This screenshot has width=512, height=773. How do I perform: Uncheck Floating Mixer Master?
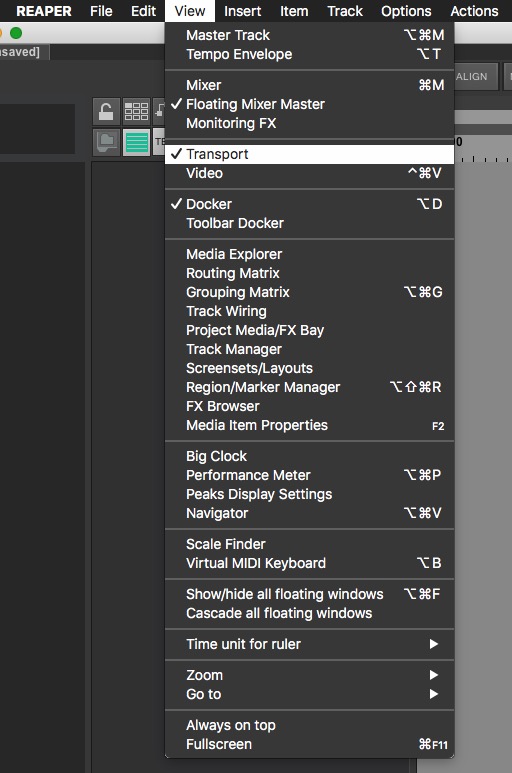click(309, 104)
